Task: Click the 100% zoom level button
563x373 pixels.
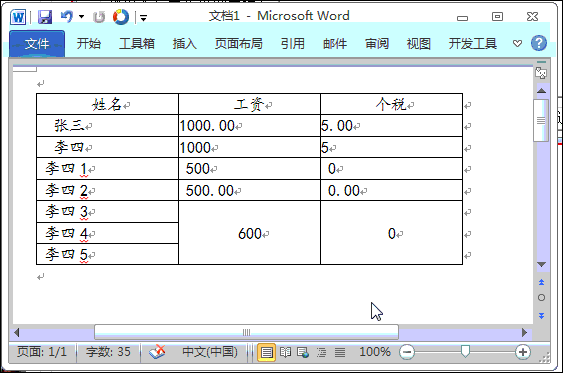Action: (x=375, y=352)
